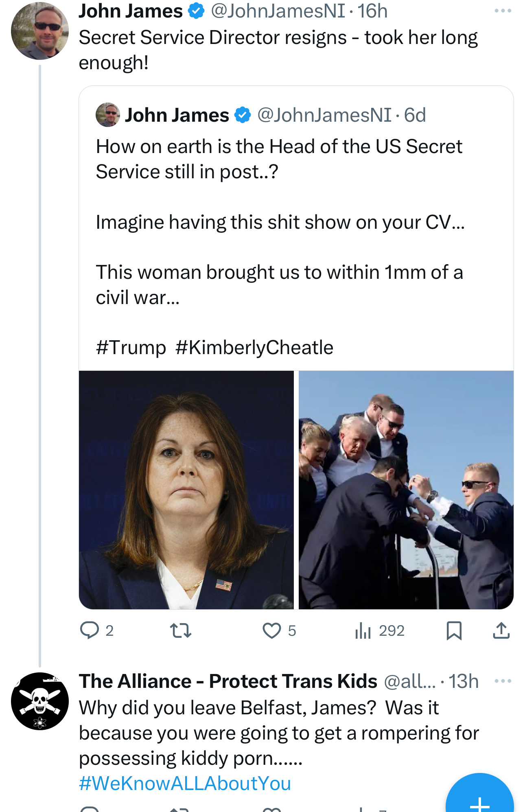Bookmark John James's tweet
Viewport: 525px width, 812px height.
[454, 630]
